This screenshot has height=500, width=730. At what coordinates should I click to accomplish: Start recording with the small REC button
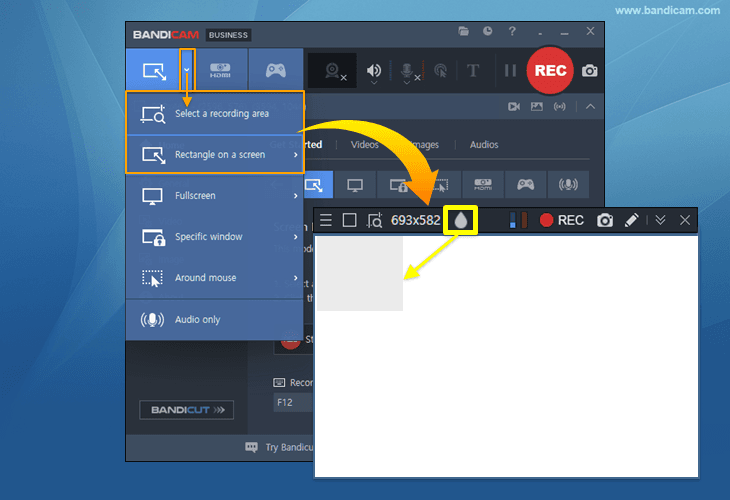561,220
